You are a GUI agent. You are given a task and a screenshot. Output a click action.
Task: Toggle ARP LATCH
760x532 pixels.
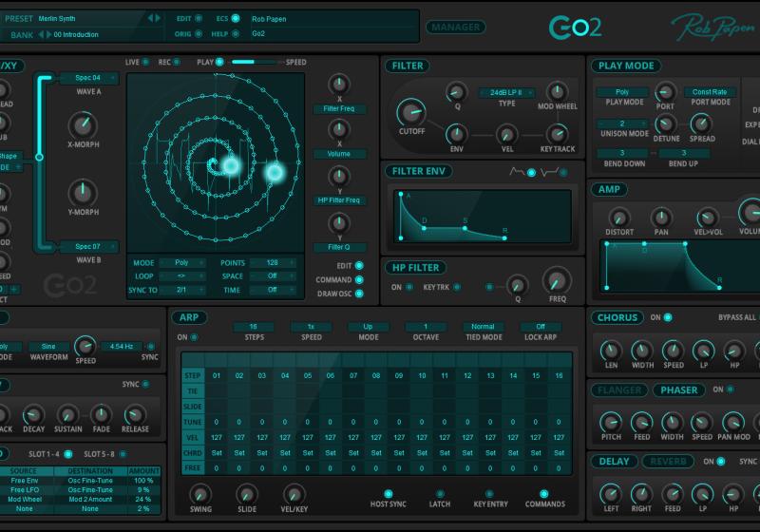(x=440, y=494)
